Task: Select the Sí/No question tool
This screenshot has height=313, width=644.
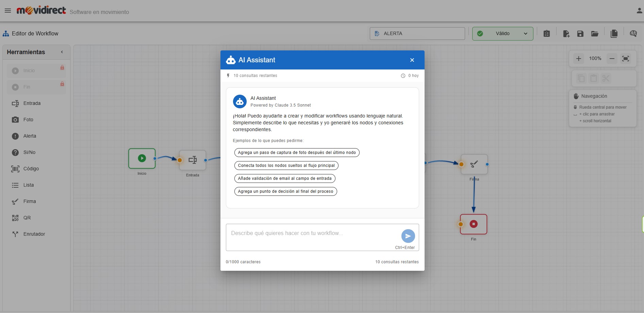Action: (36, 152)
